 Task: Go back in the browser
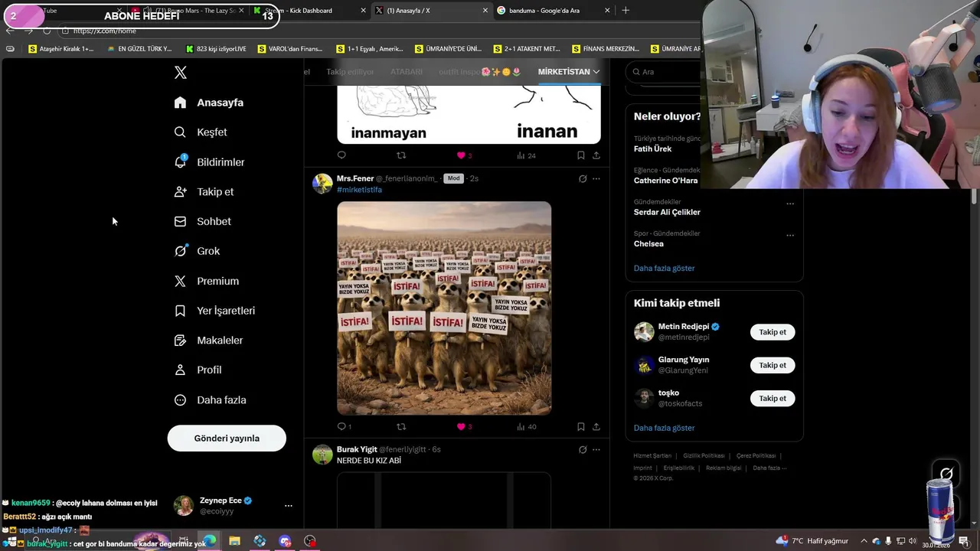click(x=10, y=31)
